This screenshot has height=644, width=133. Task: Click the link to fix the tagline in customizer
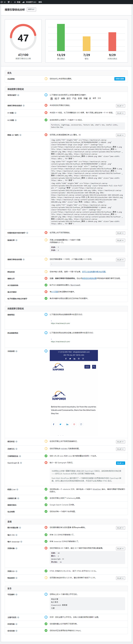94,272
